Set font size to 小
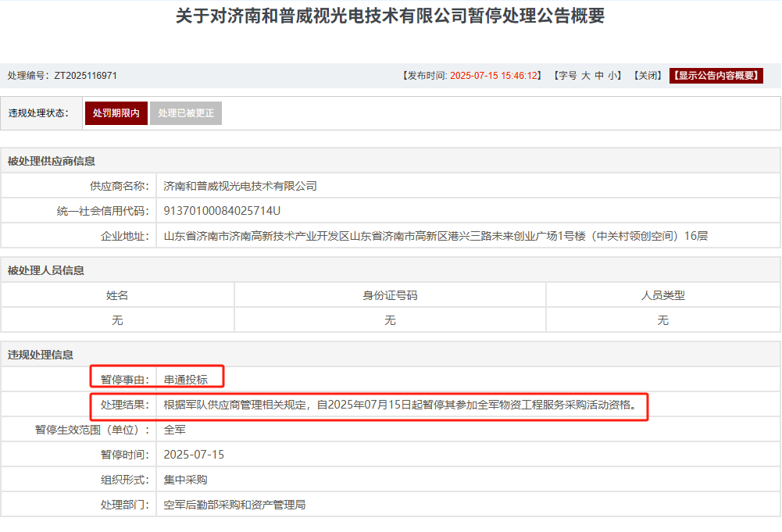 click(612, 76)
